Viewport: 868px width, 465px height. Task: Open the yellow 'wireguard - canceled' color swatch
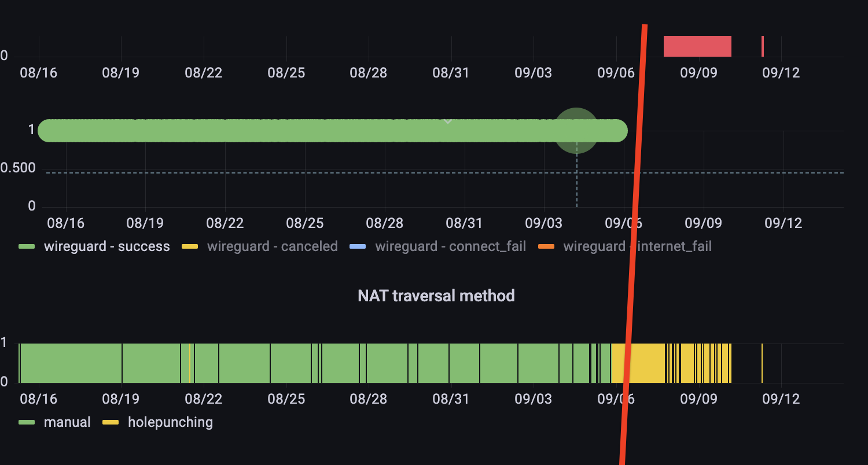[x=190, y=247]
